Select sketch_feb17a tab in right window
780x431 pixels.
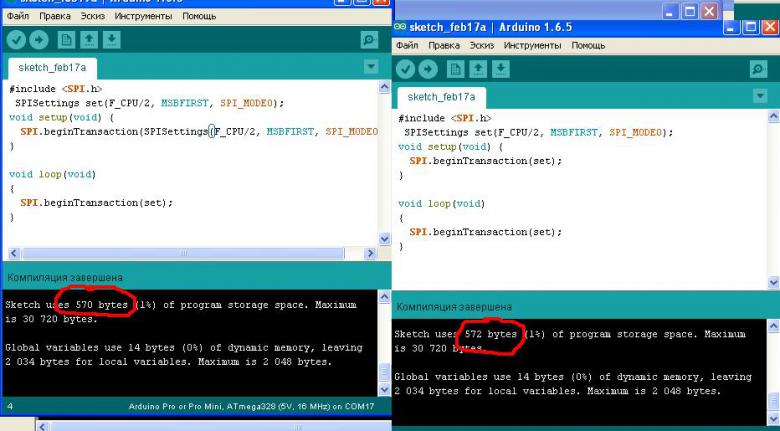[x=441, y=97]
